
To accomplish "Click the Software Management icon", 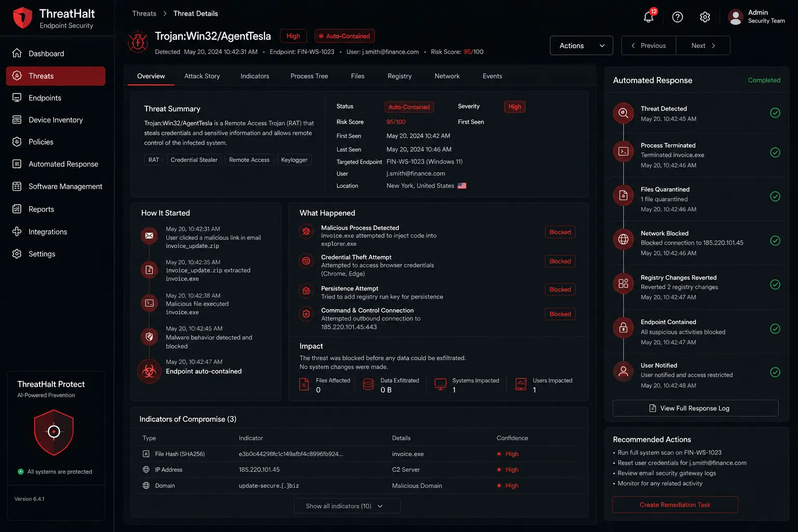I will [17, 186].
